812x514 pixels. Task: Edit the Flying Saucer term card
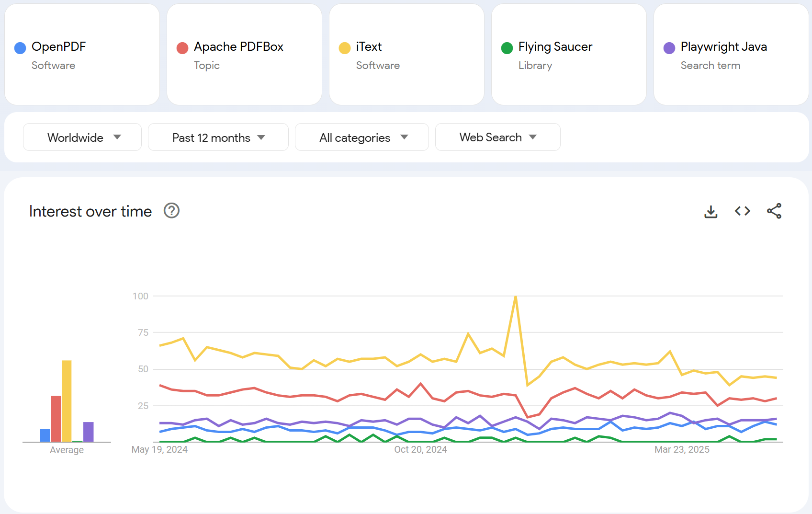tap(569, 54)
